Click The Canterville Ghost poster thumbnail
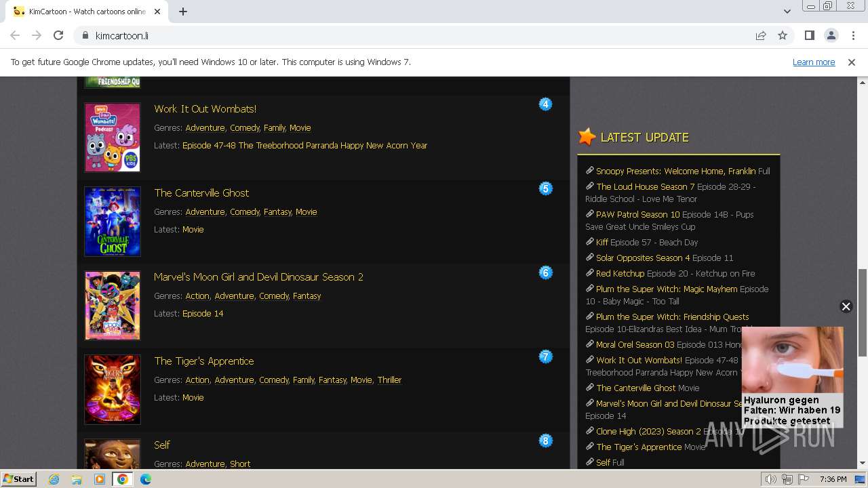The width and height of the screenshot is (868, 488). [113, 222]
